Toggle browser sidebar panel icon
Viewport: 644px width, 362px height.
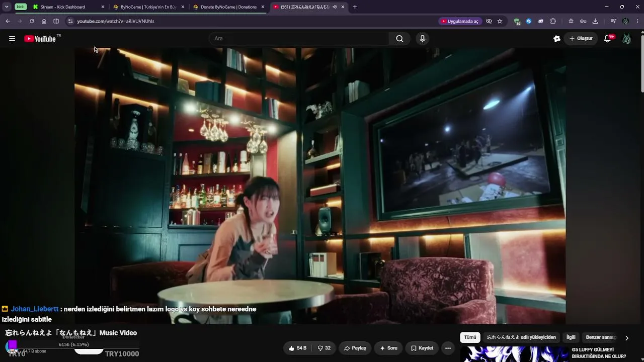(x=56, y=21)
